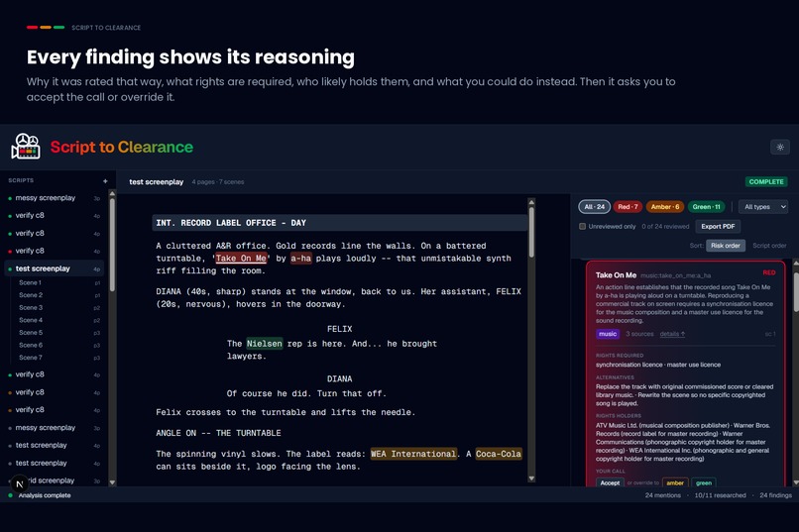Click the purple music tag
Screen dimensions: 799x532
click(x=607, y=334)
